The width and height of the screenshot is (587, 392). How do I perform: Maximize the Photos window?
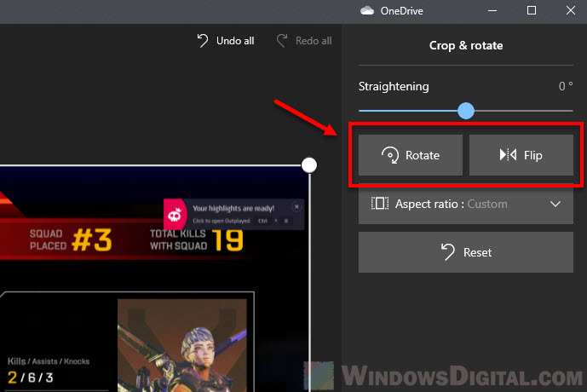pyautogui.click(x=532, y=10)
